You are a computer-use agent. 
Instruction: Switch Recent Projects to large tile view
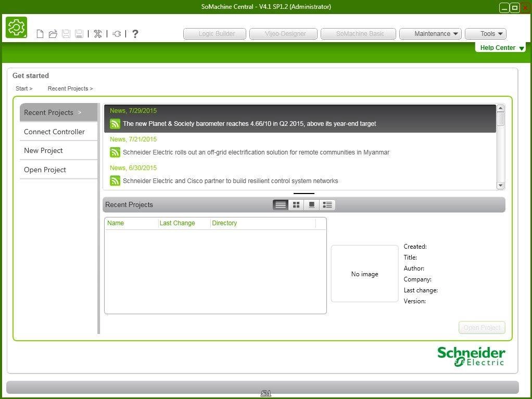pyautogui.click(x=311, y=205)
